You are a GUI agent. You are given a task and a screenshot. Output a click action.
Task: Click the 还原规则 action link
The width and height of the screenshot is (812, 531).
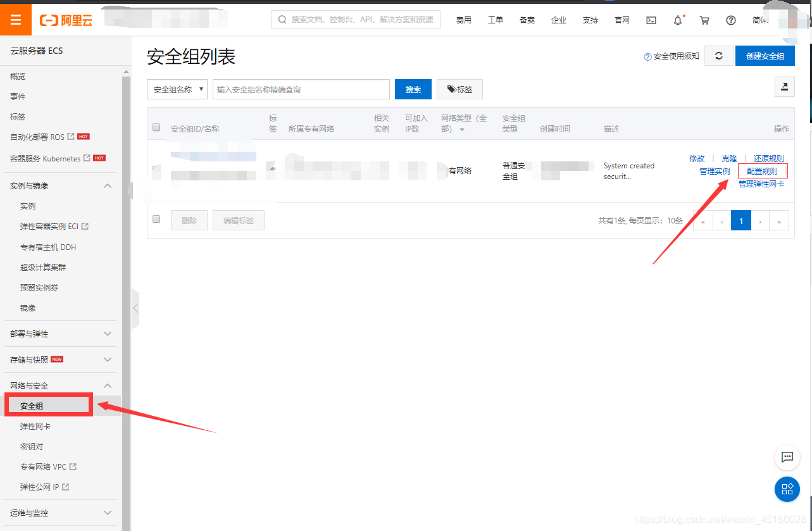tap(768, 158)
